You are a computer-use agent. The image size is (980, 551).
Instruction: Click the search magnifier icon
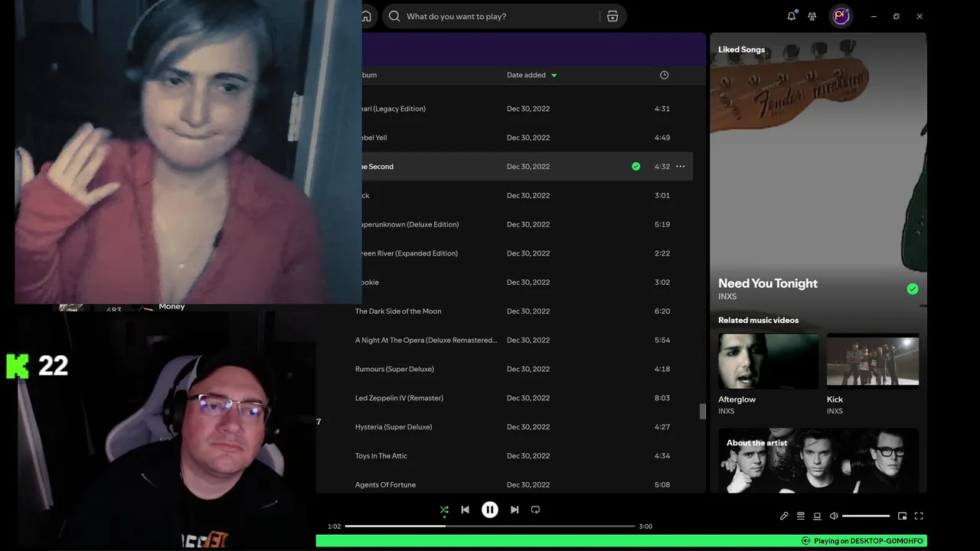[x=394, y=16]
